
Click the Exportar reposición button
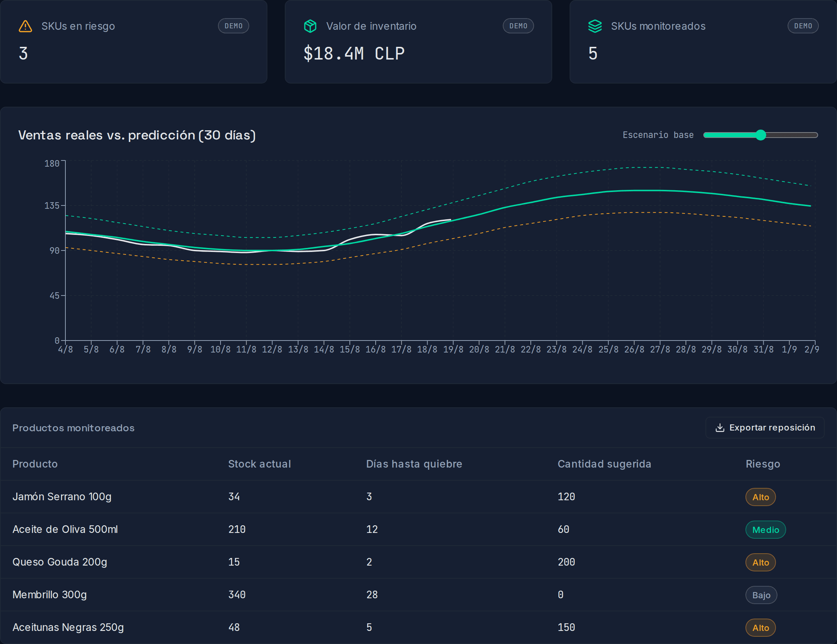click(765, 428)
